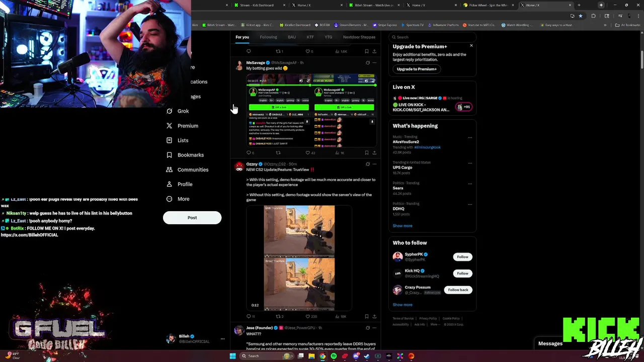This screenshot has height=362, width=644.
Task: Click Upgrade to Premium+ button
Action: click(417, 69)
